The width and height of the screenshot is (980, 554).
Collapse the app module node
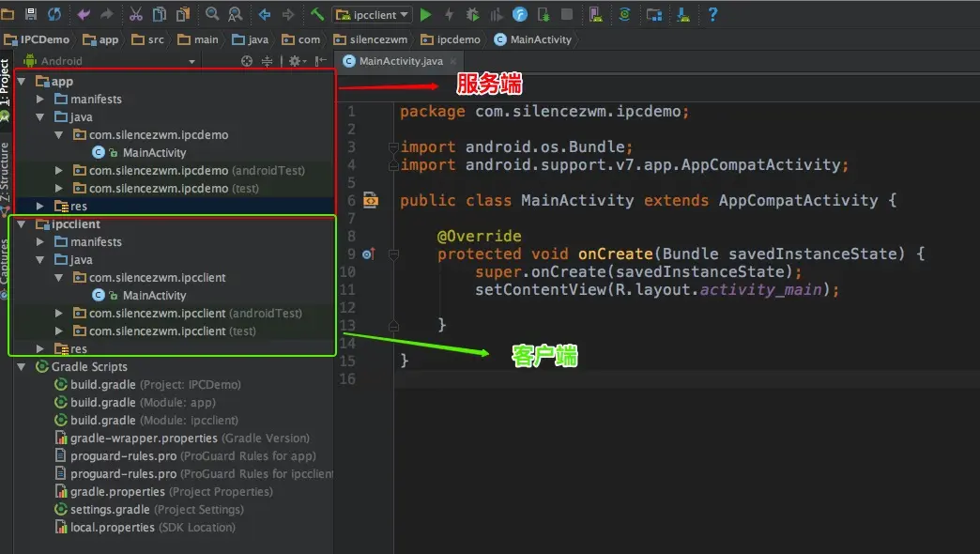coord(22,82)
